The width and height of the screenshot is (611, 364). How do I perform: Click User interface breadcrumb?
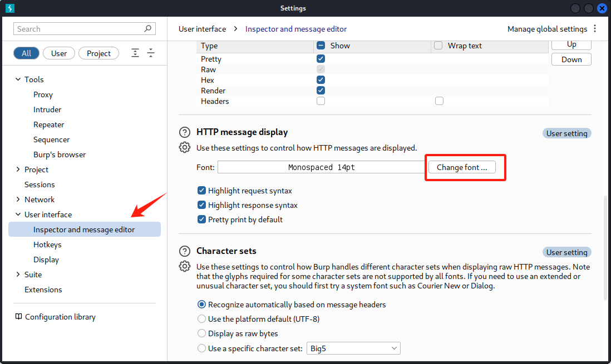(x=202, y=29)
